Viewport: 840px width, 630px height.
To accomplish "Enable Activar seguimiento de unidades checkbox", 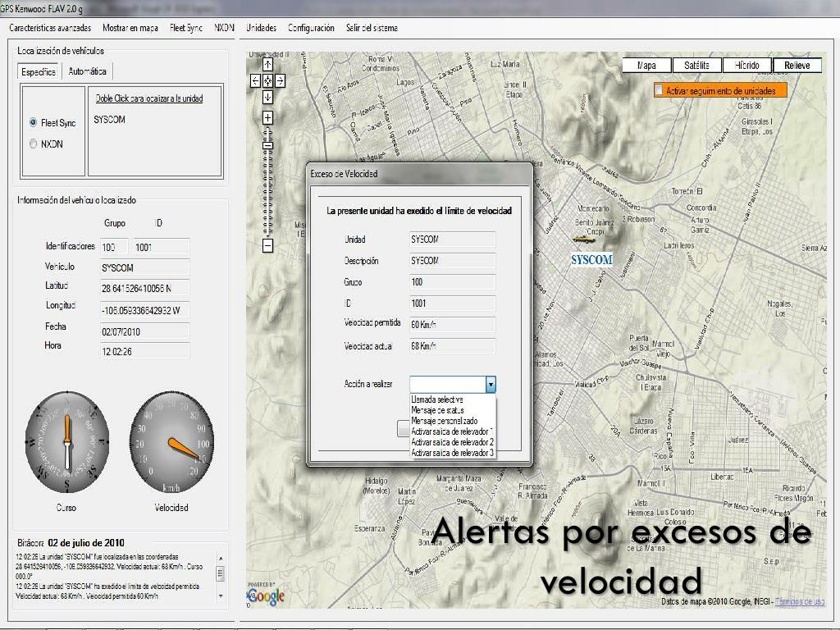I will [x=659, y=90].
